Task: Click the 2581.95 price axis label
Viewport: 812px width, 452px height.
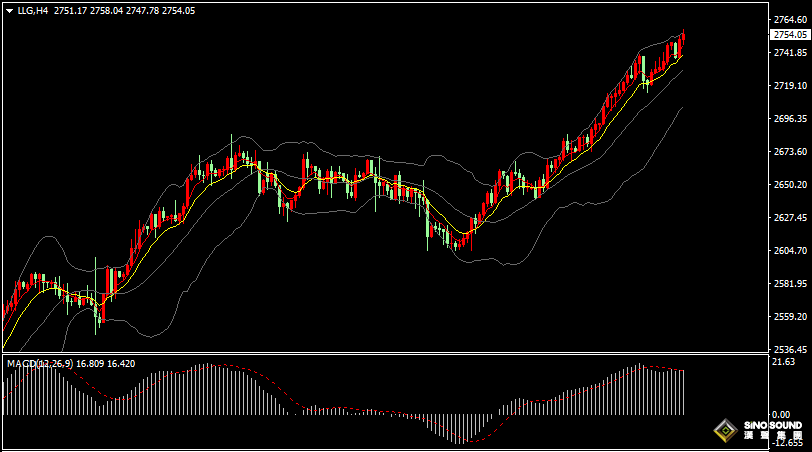Action: click(x=790, y=284)
